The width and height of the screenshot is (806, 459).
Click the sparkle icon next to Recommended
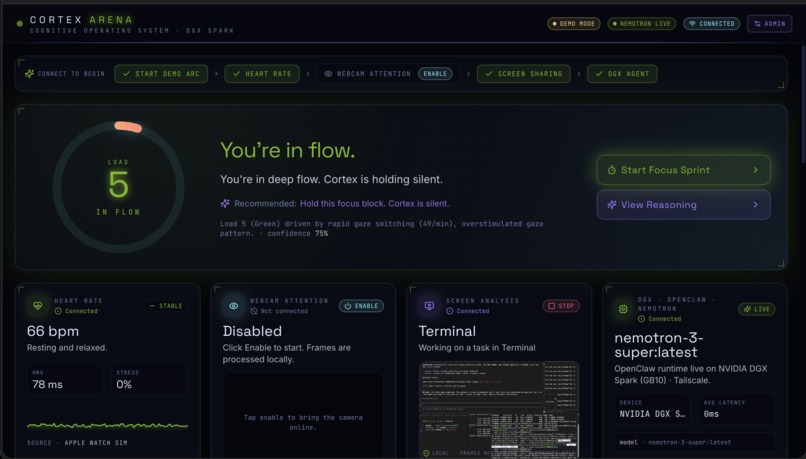[x=225, y=204]
